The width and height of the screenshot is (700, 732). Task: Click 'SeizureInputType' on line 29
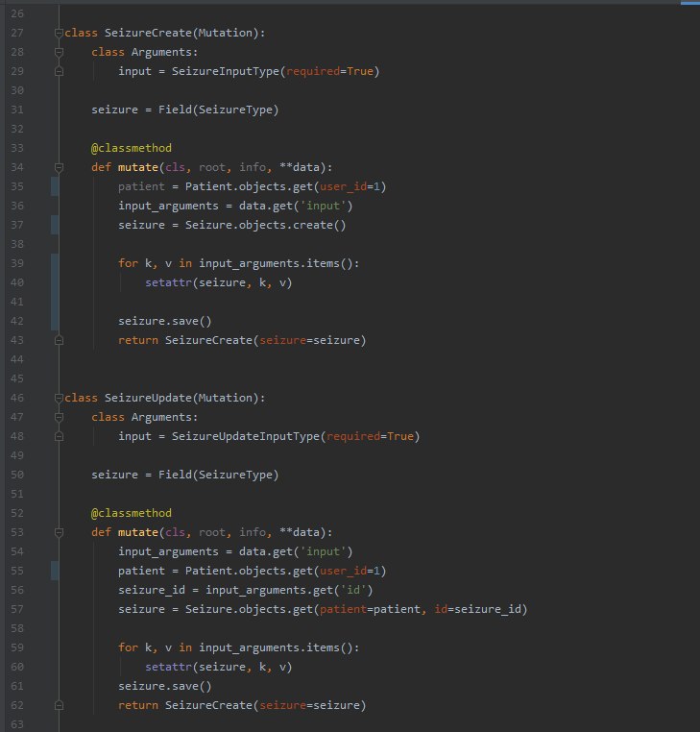click(226, 71)
